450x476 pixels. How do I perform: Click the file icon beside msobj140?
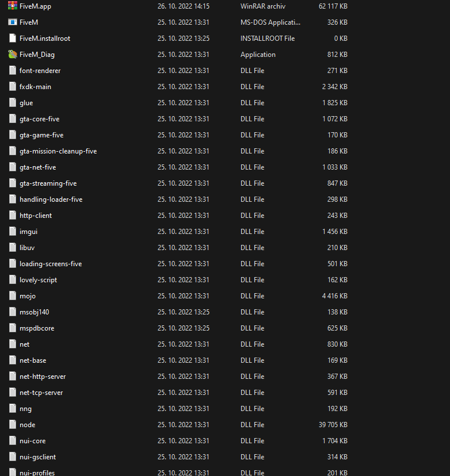click(13, 312)
